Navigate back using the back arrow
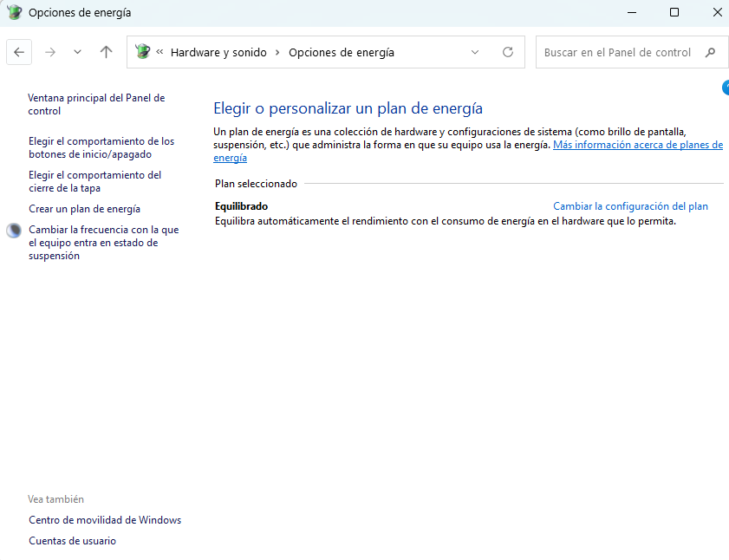Viewport: 729px width, 560px height. point(19,52)
